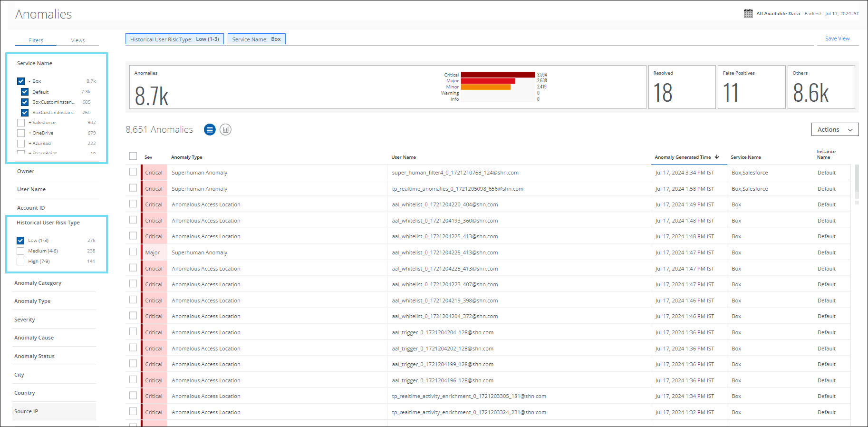
Task: Switch to the Views tab
Action: pos(78,40)
